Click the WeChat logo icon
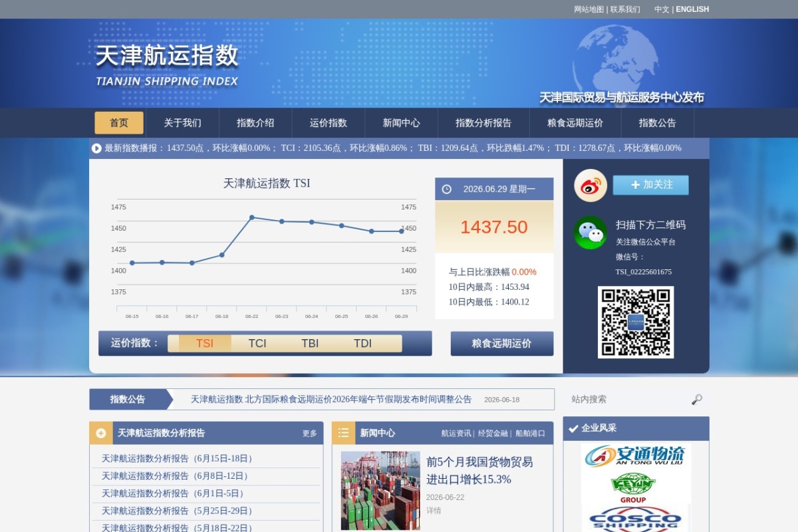Viewport: 798px width, 532px height. click(x=591, y=233)
